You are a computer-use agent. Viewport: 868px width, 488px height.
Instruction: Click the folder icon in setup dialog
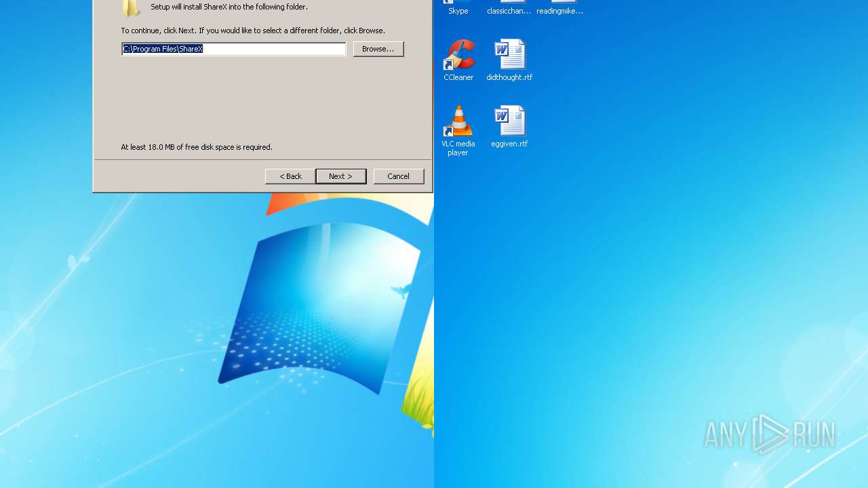pos(131,7)
